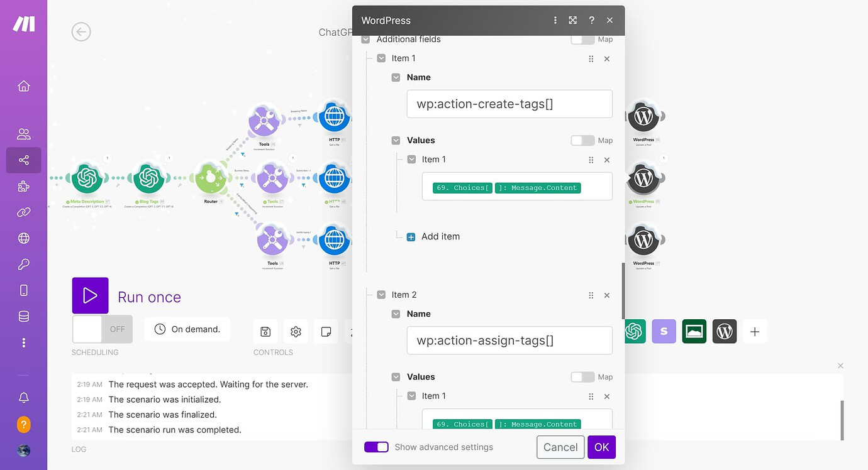868x470 pixels.
Task: Open the three-dot menu in the WordPress dialog header
Action: pyautogui.click(x=555, y=20)
